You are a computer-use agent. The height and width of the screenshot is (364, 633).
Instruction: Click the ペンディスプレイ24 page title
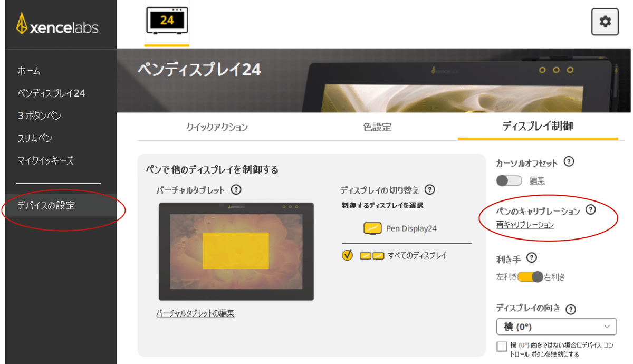[x=199, y=70]
